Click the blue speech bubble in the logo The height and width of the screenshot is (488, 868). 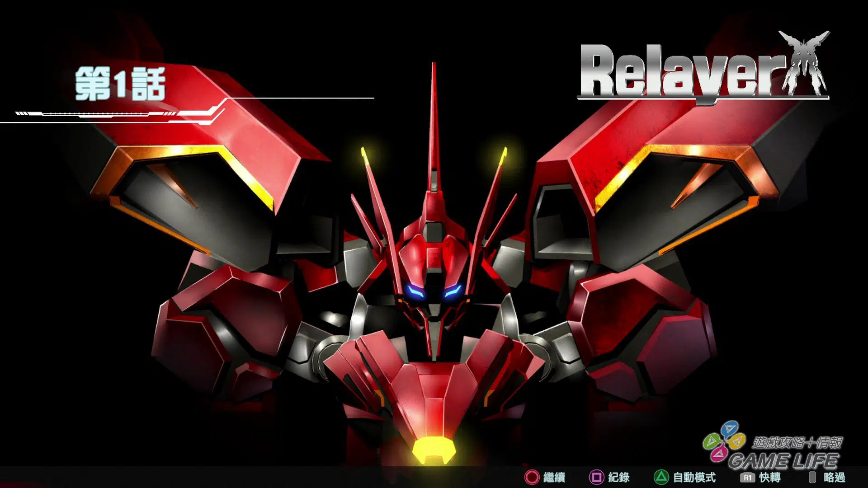tap(729, 429)
